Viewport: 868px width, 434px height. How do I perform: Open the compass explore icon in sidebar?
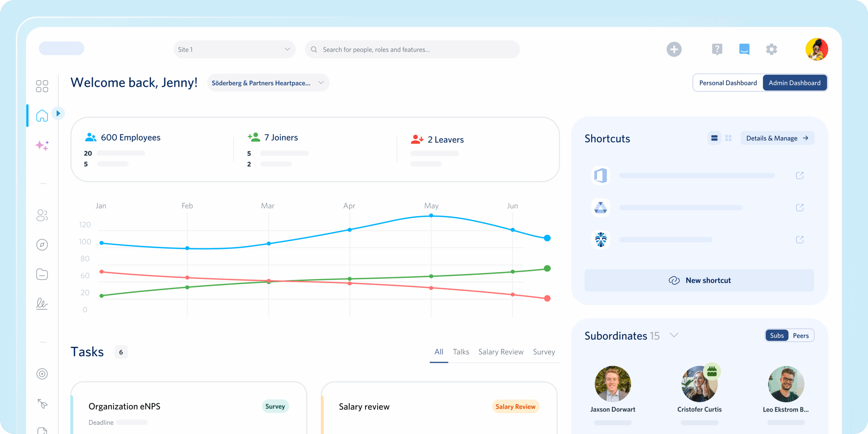click(x=42, y=245)
